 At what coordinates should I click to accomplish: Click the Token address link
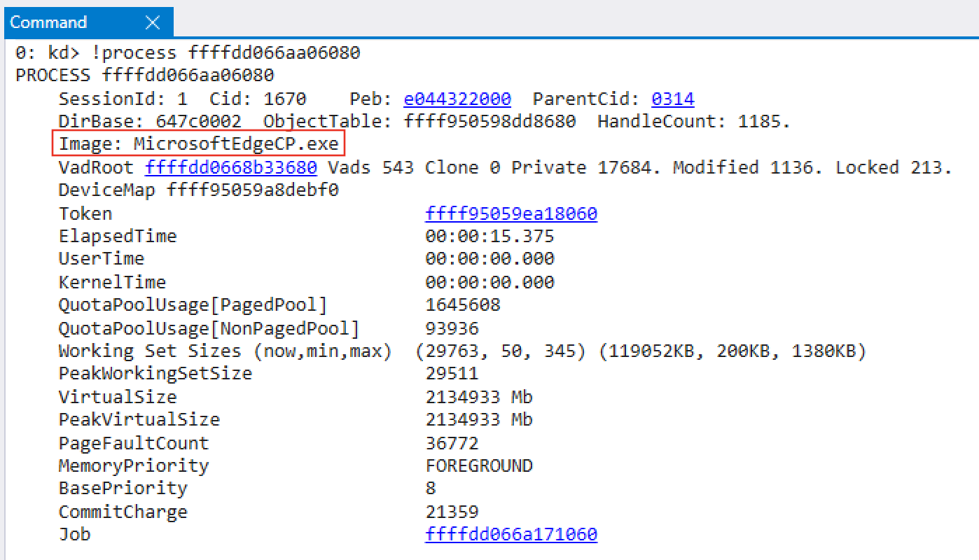511,213
